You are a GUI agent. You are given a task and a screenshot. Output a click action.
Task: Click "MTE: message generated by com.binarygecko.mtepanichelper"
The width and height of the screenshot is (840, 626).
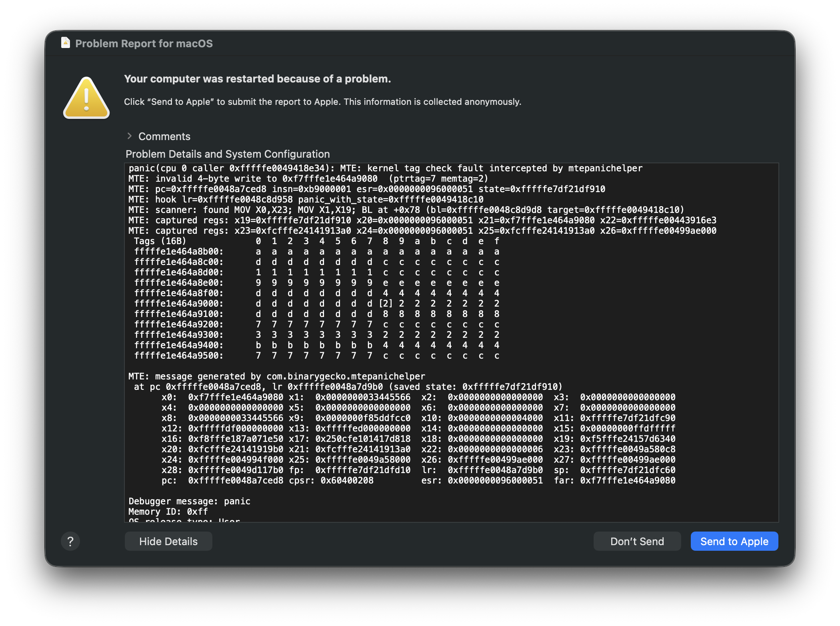click(277, 377)
